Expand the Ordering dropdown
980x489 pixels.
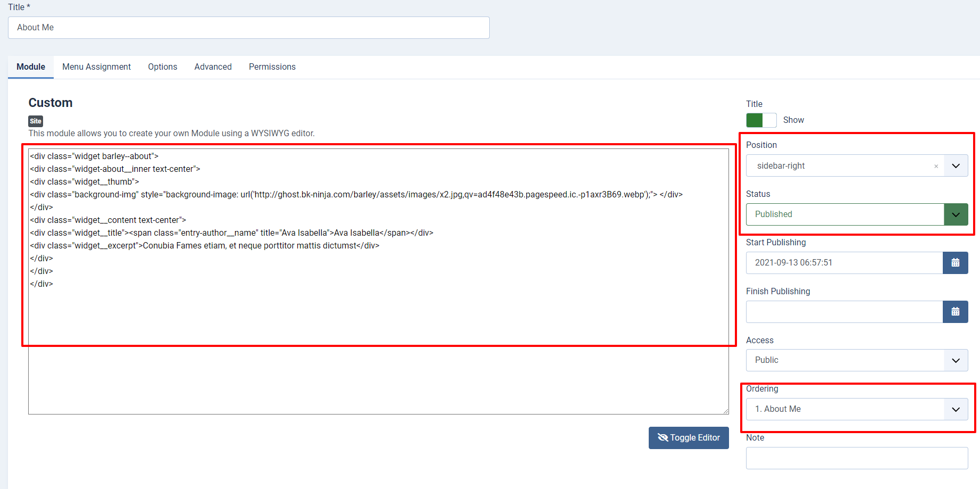[x=856, y=409]
